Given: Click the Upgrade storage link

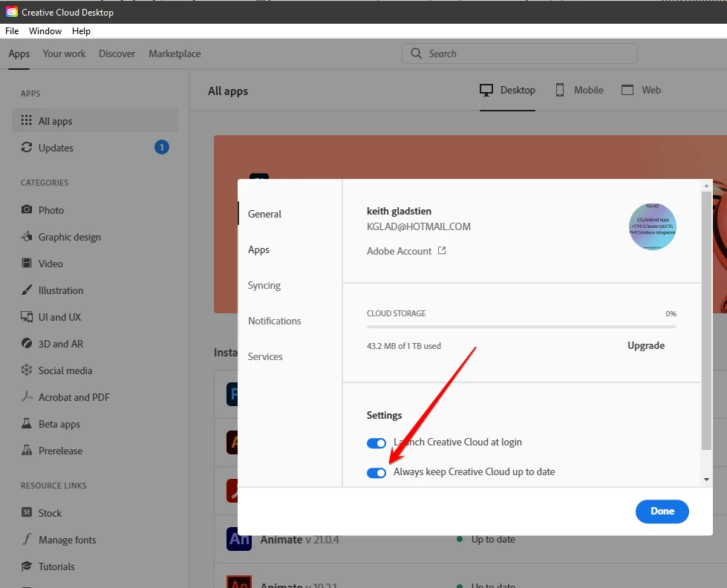Looking at the screenshot, I should (646, 345).
